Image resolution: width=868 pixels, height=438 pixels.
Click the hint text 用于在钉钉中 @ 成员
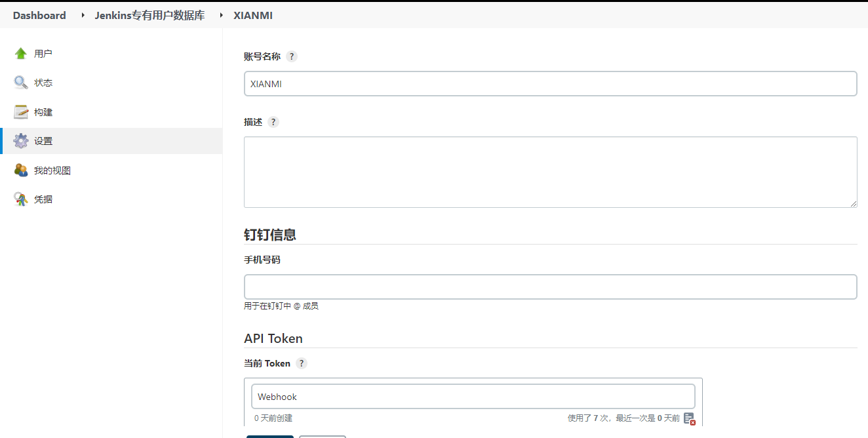coord(281,306)
